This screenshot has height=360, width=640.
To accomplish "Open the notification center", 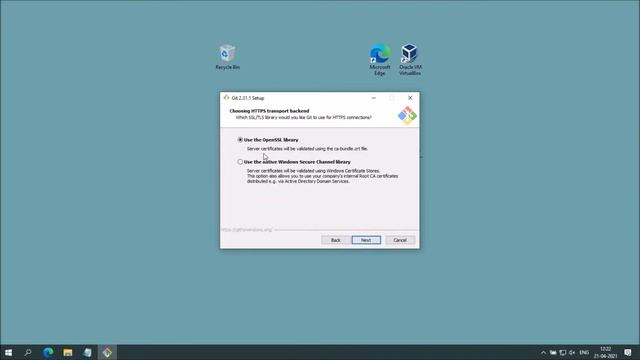I will point(628,353).
